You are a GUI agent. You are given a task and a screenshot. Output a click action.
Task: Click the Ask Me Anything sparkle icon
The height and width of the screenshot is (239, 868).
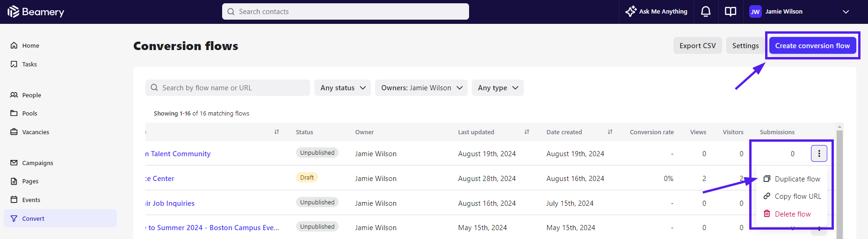point(631,11)
